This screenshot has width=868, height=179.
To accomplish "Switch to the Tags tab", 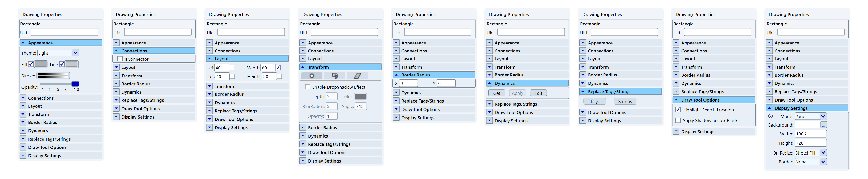I will coord(595,101).
